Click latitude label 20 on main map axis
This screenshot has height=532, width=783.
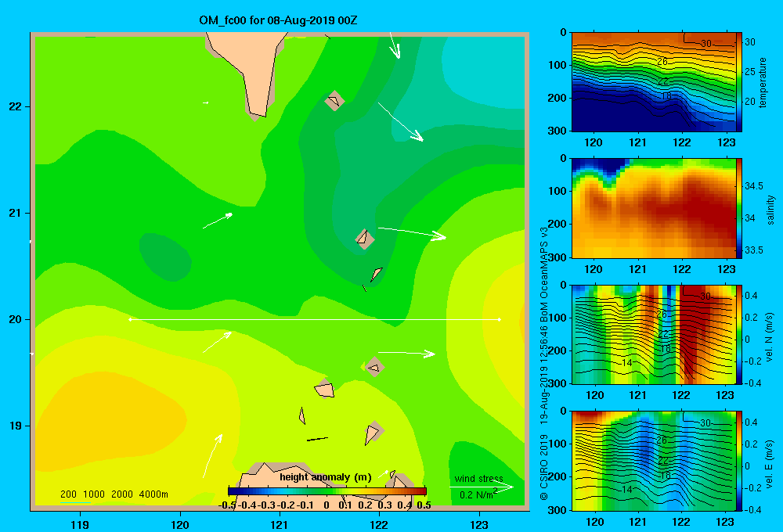(x=16, y=319)
